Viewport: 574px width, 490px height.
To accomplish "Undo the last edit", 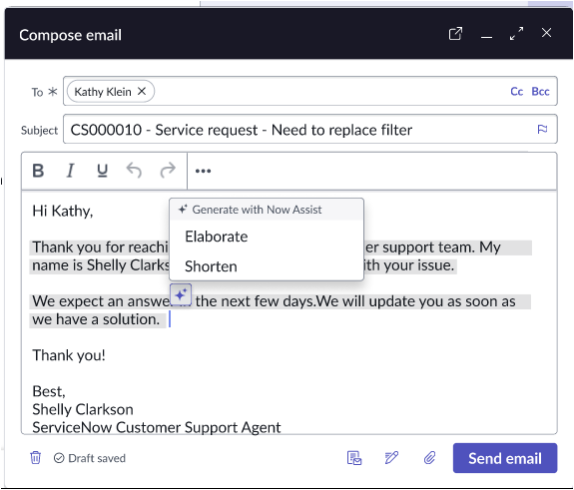I will 134,171.
